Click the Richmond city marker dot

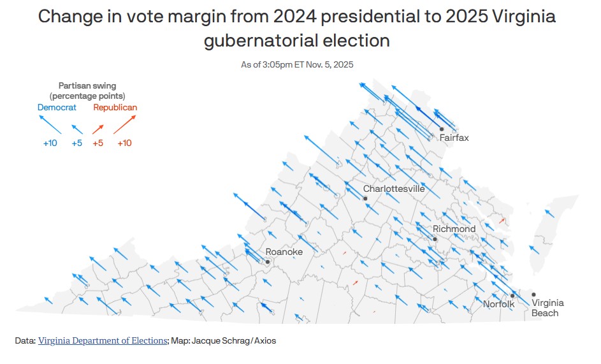tap(435, 239)
